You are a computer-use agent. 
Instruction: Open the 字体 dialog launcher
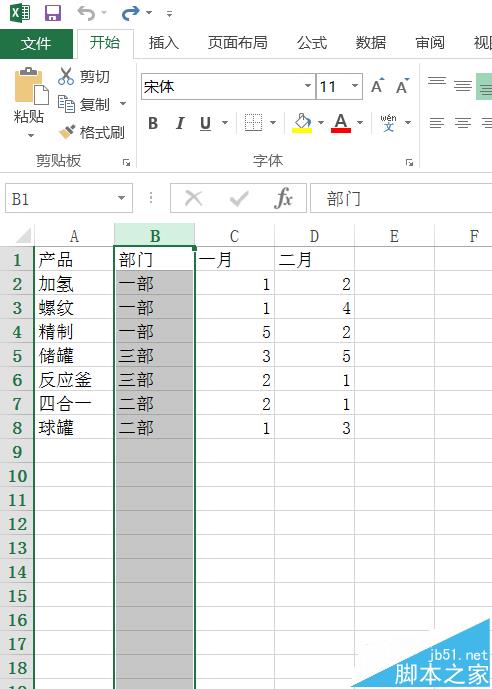(409, 163)
